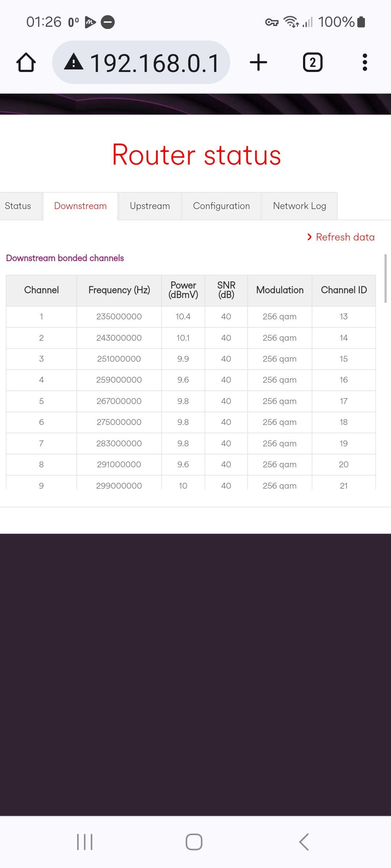Click the Frequency (Hz) column header
The image size is (391, 868).
pos(119,290)
